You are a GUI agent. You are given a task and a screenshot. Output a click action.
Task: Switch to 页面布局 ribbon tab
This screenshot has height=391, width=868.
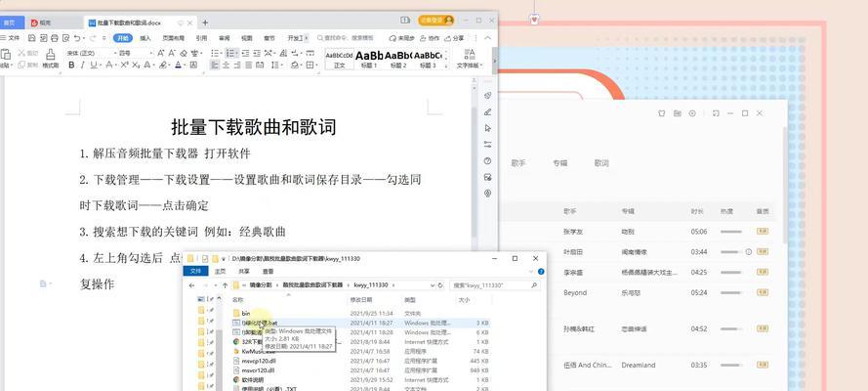tap(173, 38)
